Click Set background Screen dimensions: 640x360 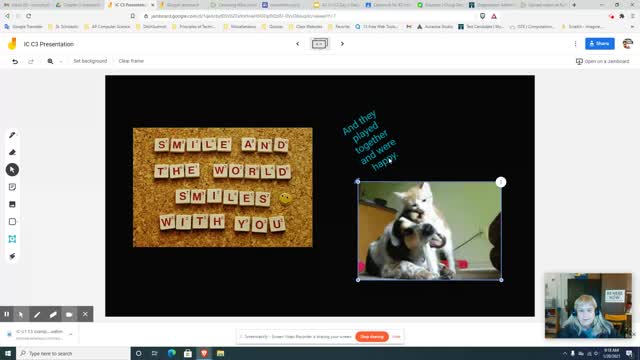(90, 61)
